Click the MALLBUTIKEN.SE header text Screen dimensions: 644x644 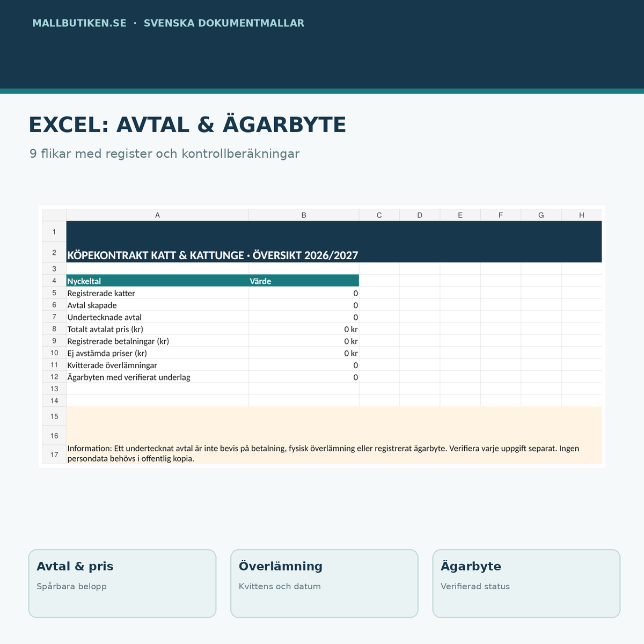(x=79, y=23)
